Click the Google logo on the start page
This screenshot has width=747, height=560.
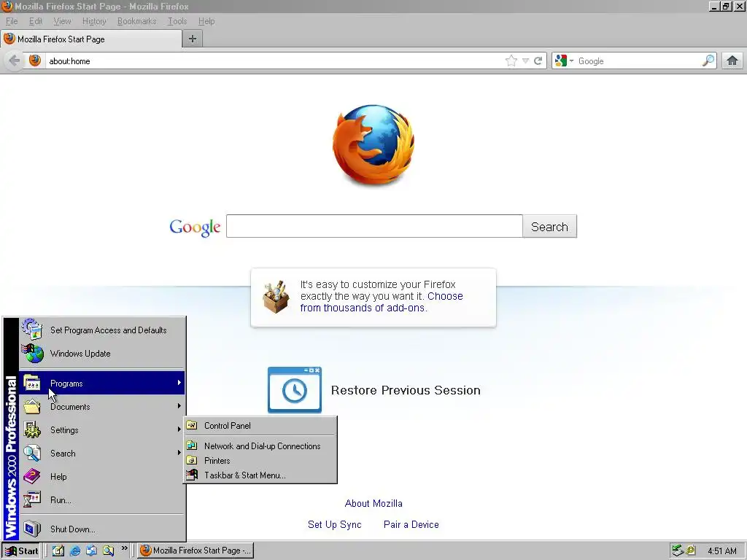[x=195, y=227]
